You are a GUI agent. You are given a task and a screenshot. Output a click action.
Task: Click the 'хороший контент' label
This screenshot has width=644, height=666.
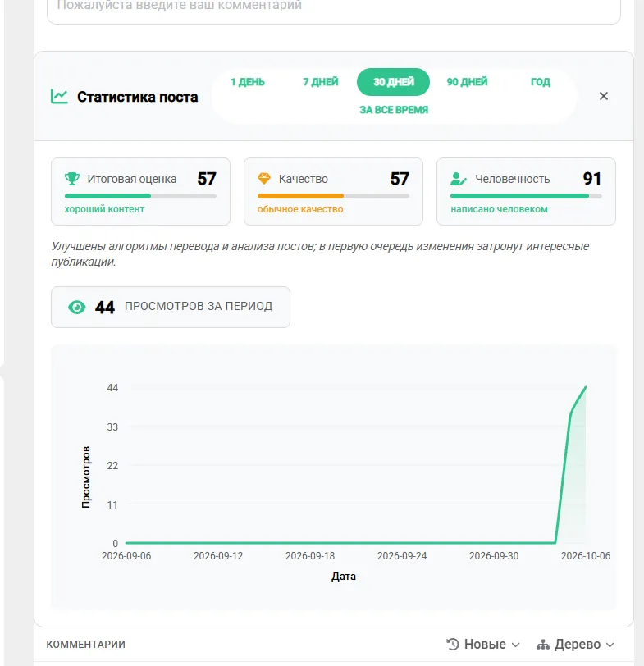pos(104,209)
